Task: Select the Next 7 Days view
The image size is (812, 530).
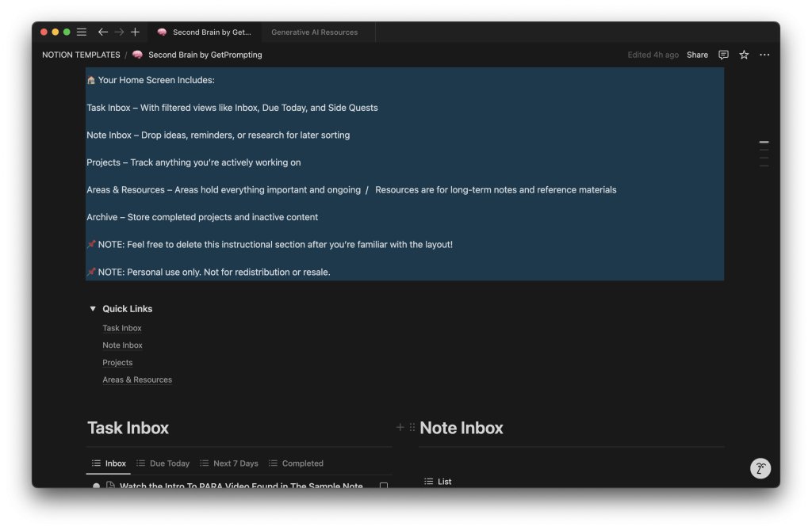Action: point(229,463)
